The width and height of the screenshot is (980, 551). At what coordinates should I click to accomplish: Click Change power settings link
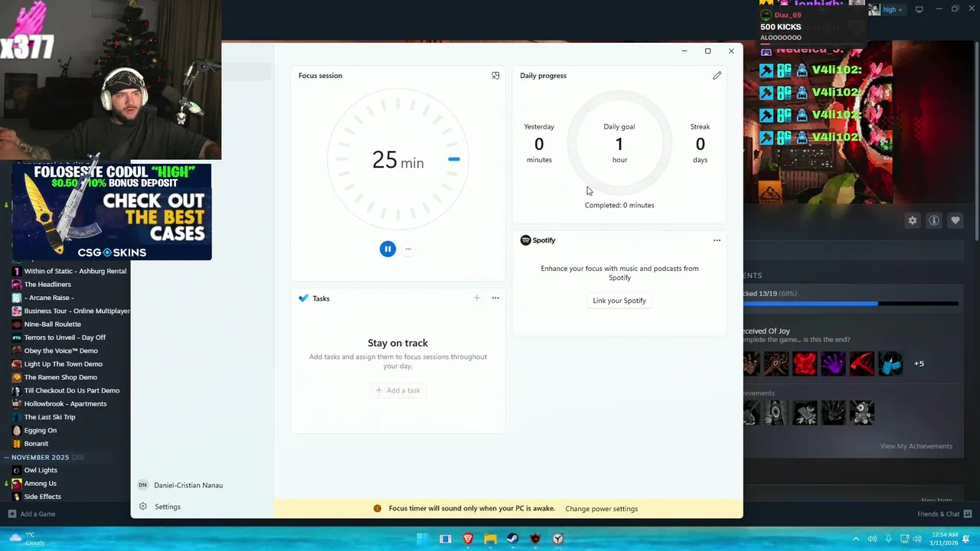602,509
